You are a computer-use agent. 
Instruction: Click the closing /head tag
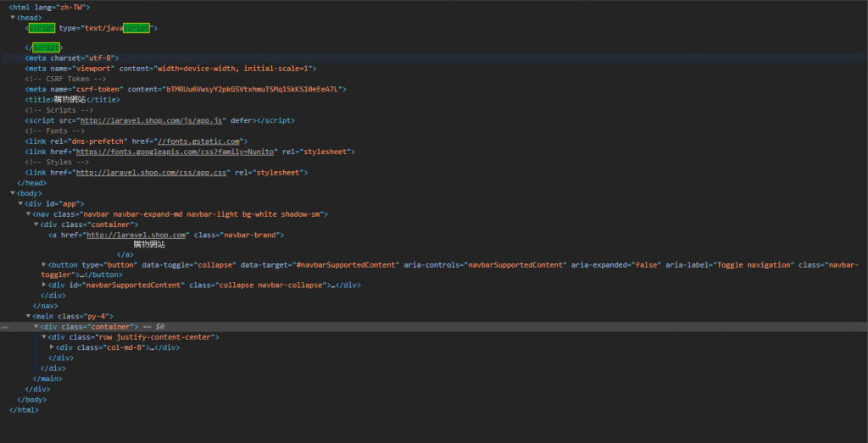32,182
